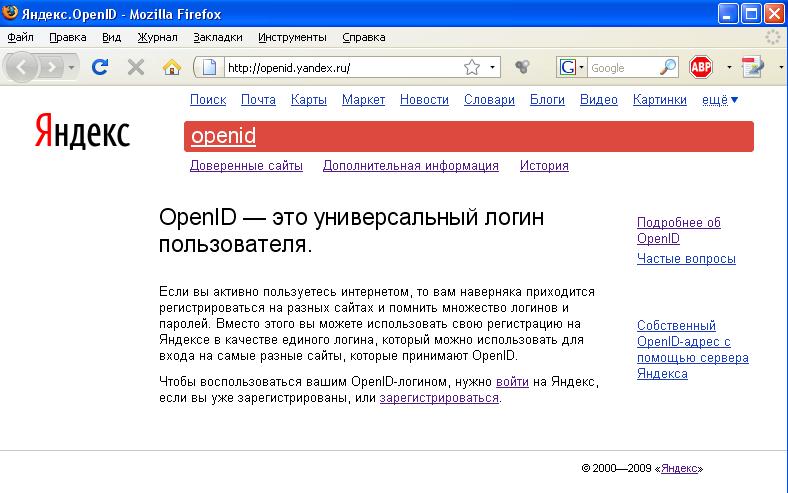Click the Google search input box
Viewport: 788px width, 493px height.
pos(623,68)
